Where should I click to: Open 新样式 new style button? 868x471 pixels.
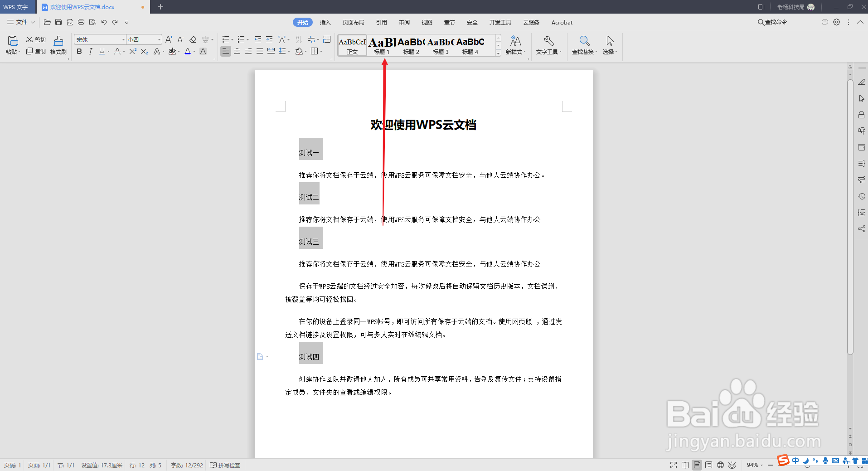click(516, 45)
